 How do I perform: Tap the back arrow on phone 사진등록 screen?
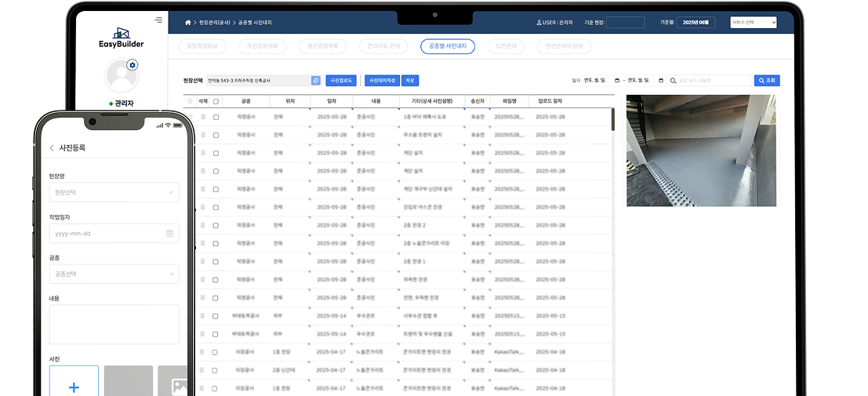click(52, 148)
